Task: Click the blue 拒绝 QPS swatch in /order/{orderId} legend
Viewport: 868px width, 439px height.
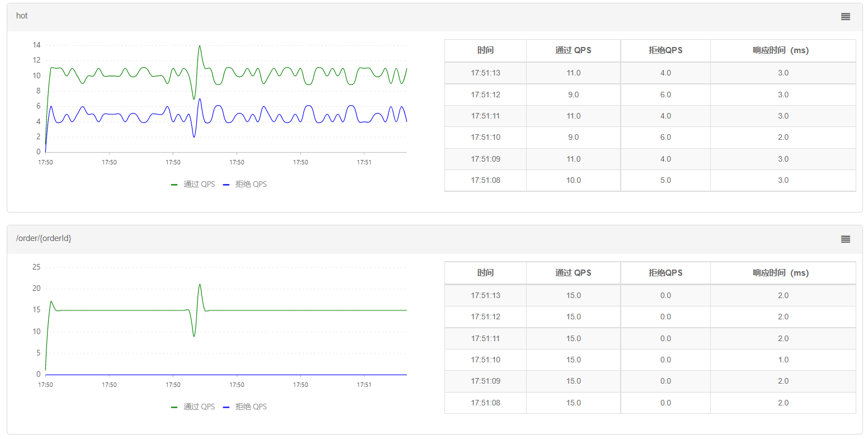Action: coord(227,407)
